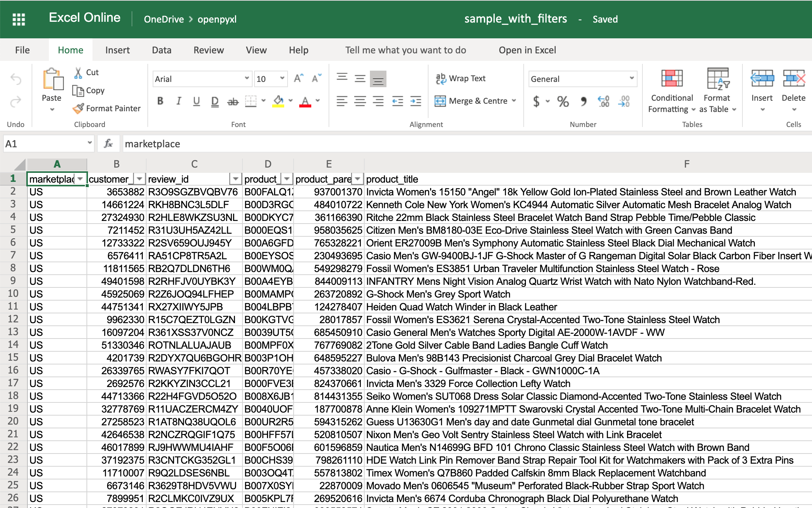Click the fx insert function icon

click(108, 144)
